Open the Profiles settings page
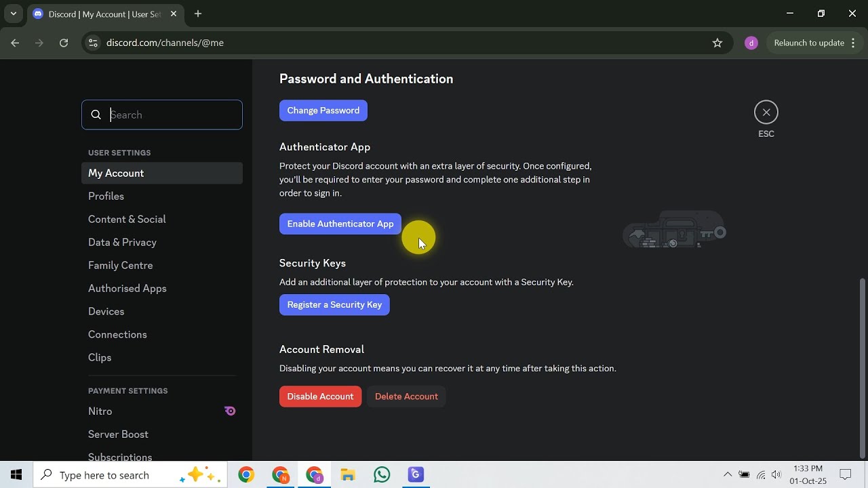 162,196
